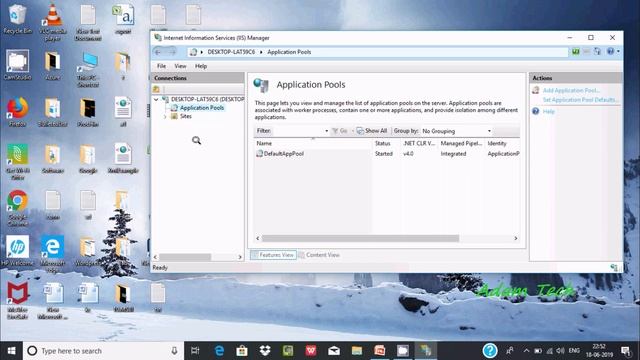This screenshot has width=640, height=360.
Task: Click Set Application Pool Defaults link
Action: pyautogui.click(x=580, y=100)
